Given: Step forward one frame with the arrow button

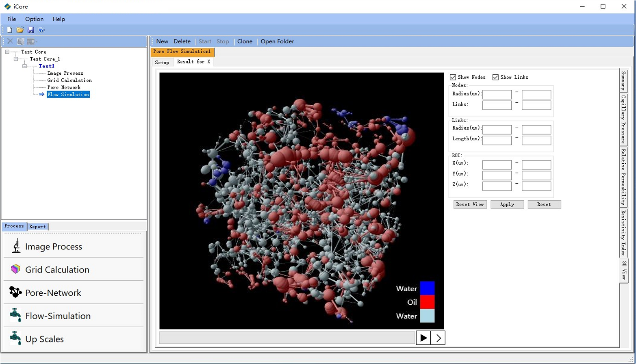Looking at the screenshot, I should coord(438,338).
